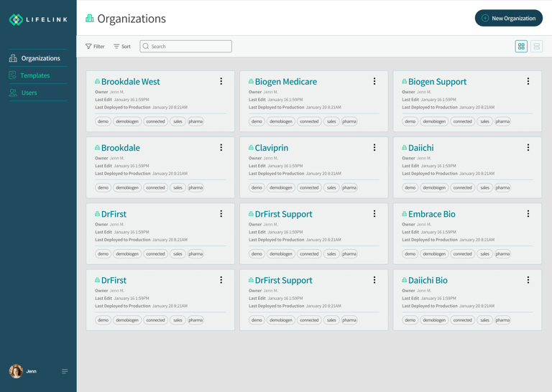Viewport: 552px width, 392px height.
Task: Open Users section in sidebar
Action: (x=38, y=93)
